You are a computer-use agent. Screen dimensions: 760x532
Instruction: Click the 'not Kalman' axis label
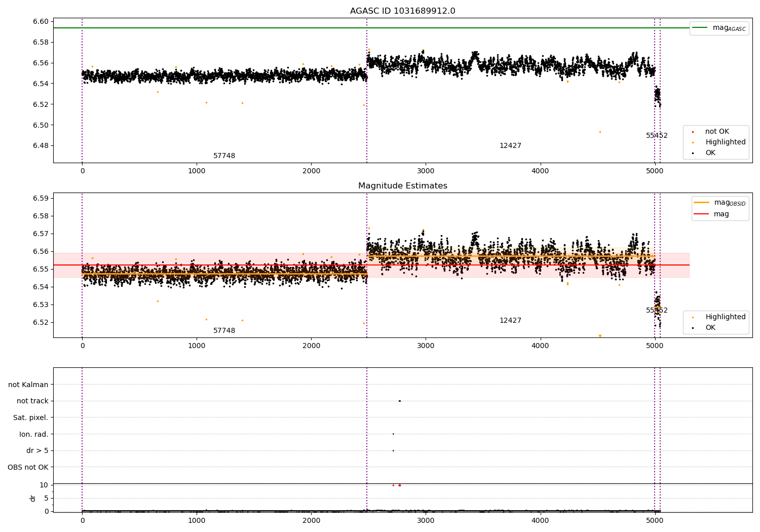28,385
